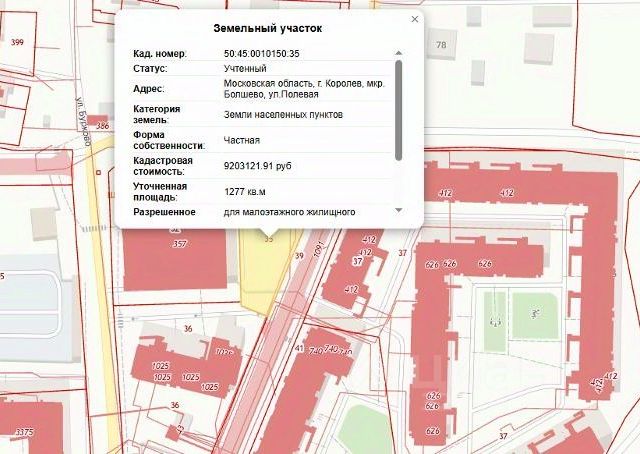Click parcel label 386 on map
640x454 pixels.
point(102,126)
